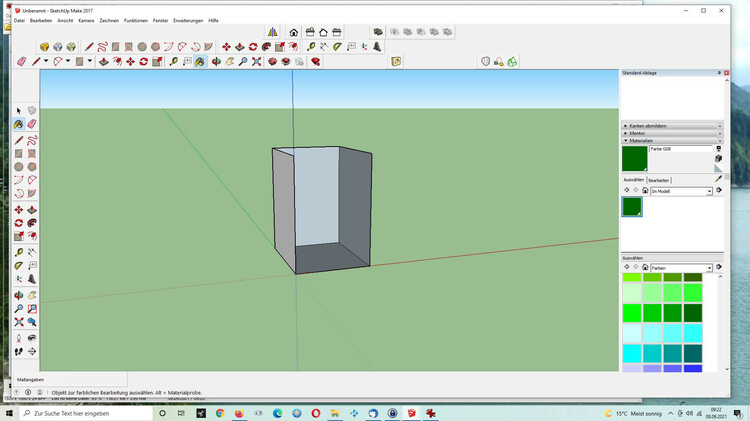The image size is (750, 421).
Task: Open the 'Farben' collection dropdown
Action: coord(709,268)
